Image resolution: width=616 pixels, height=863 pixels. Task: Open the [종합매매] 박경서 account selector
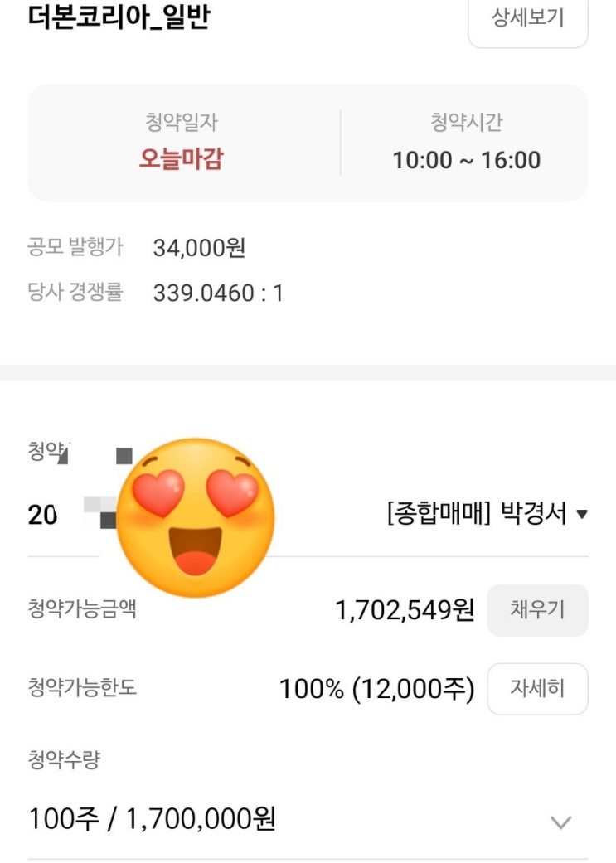(x=487, y=514)
